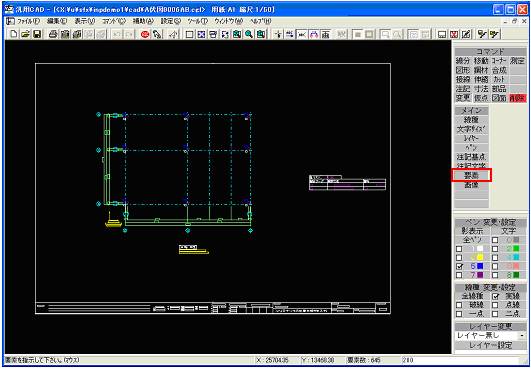Save the drawing using the floppy disk icon
Viewport: 531px width, 369px height.
(x=37, y=34)
